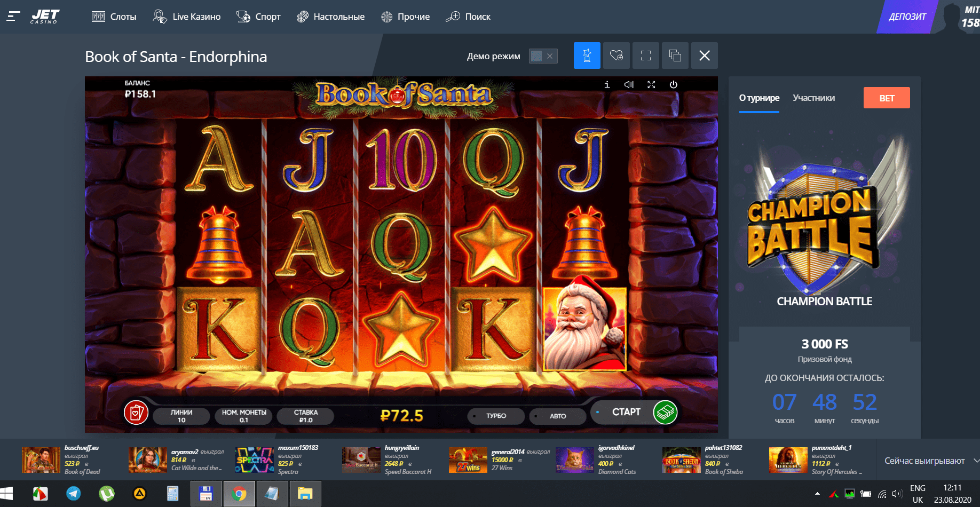Screen dimensions: 980x507
Task: Toggle the tournament trophy panel button
Action: [x=587, y=56]
